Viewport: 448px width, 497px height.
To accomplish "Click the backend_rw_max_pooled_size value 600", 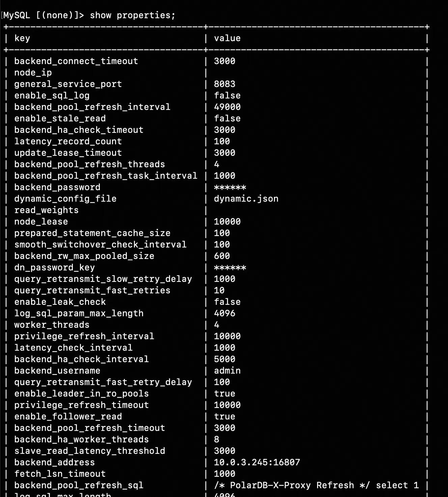I will point(222,256).
